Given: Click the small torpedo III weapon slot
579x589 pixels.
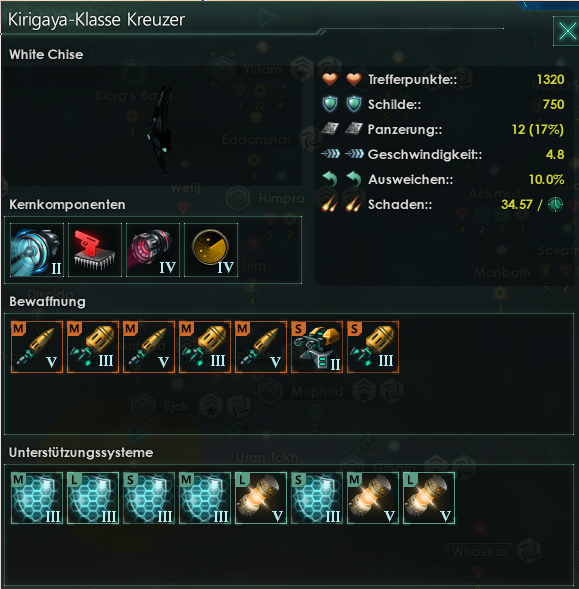Looking at the screenshot, I should tap(373, 347).
